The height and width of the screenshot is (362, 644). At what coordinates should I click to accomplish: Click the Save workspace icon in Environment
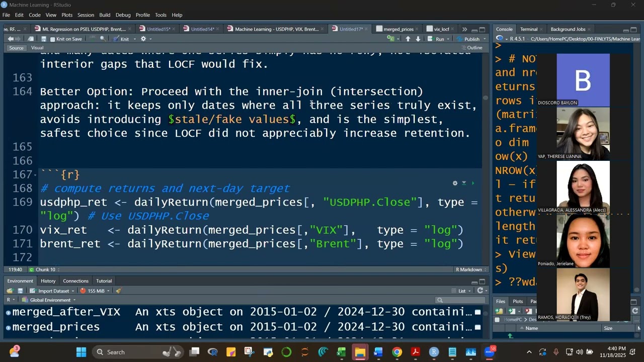pos(20,291)
